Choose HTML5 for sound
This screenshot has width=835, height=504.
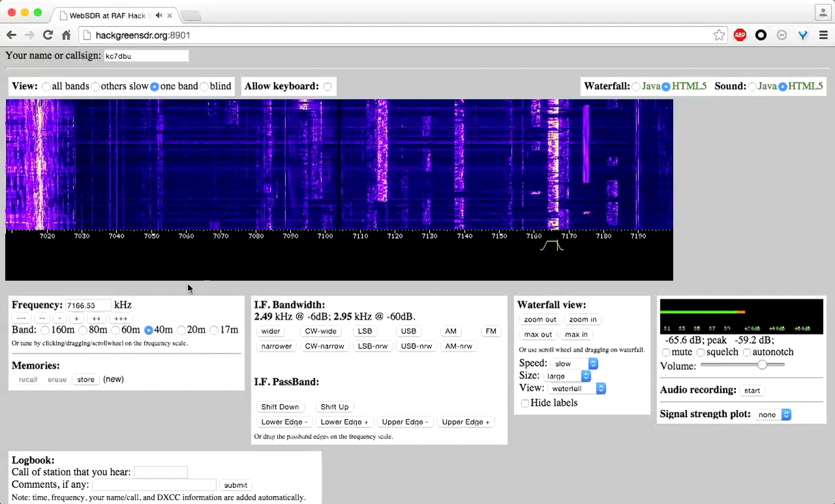pos(782,87)
